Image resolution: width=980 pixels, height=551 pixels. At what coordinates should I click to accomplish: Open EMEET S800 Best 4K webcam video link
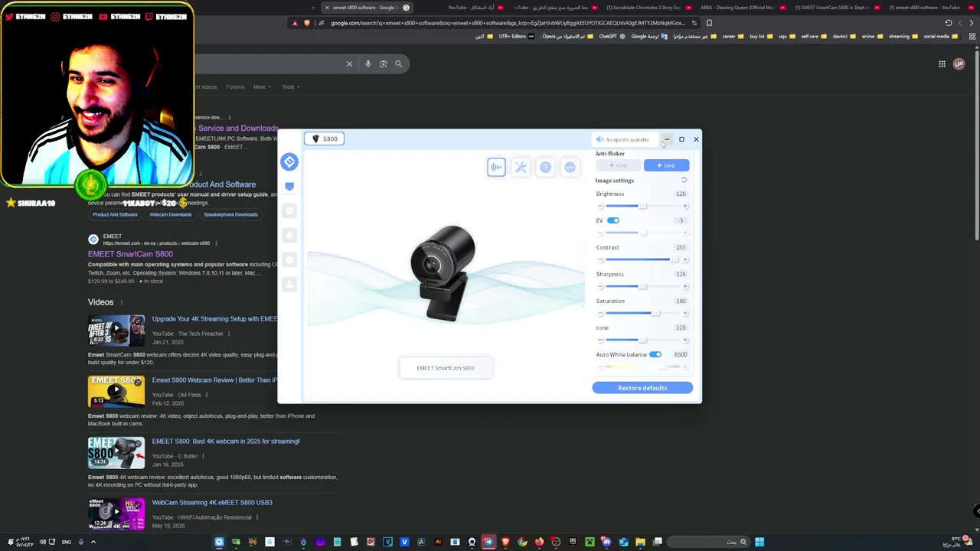click(226, 441)
